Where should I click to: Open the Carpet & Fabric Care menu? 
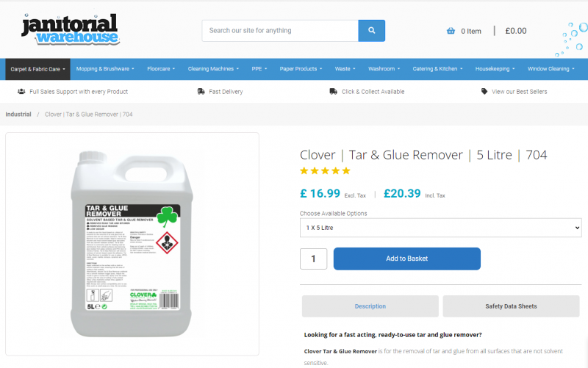click(37, 69)
